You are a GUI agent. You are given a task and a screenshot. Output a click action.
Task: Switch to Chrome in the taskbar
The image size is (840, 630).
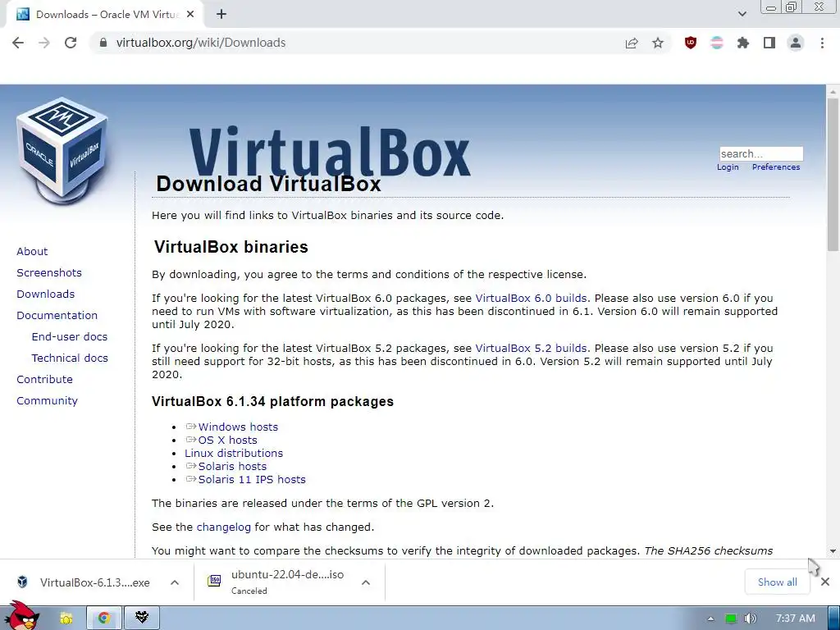[104, 619]
